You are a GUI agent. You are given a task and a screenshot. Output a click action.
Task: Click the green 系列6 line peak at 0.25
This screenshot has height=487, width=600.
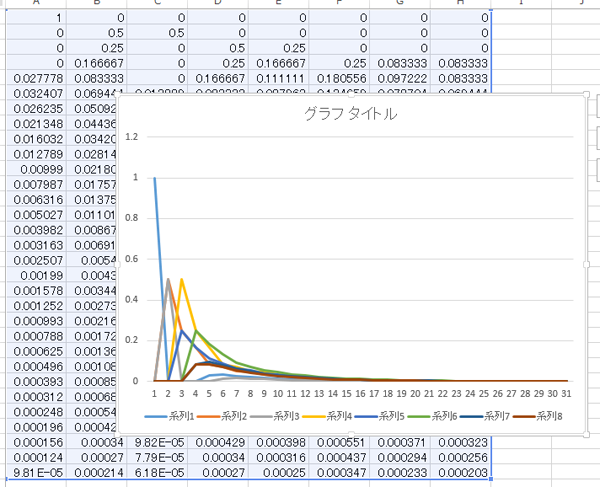click(x=196, y=330)
